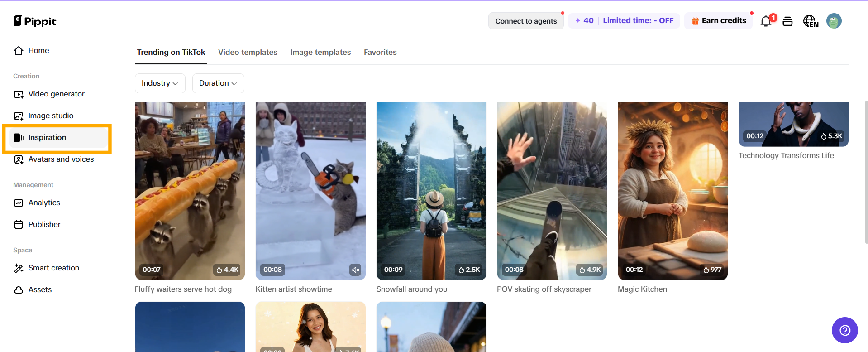Viewport: 868px width, 352px height.
Task: Switch to Trending on TikTok tab
Action: coord(171,52)
